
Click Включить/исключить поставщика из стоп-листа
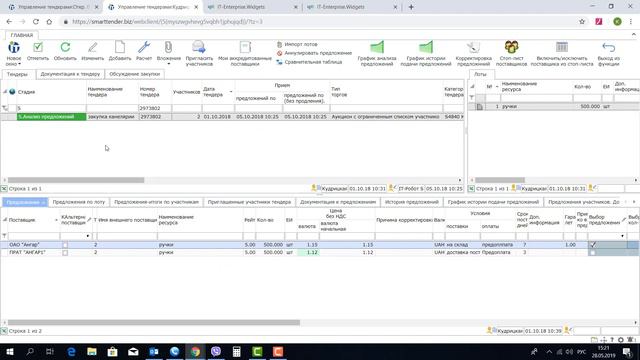562,53
